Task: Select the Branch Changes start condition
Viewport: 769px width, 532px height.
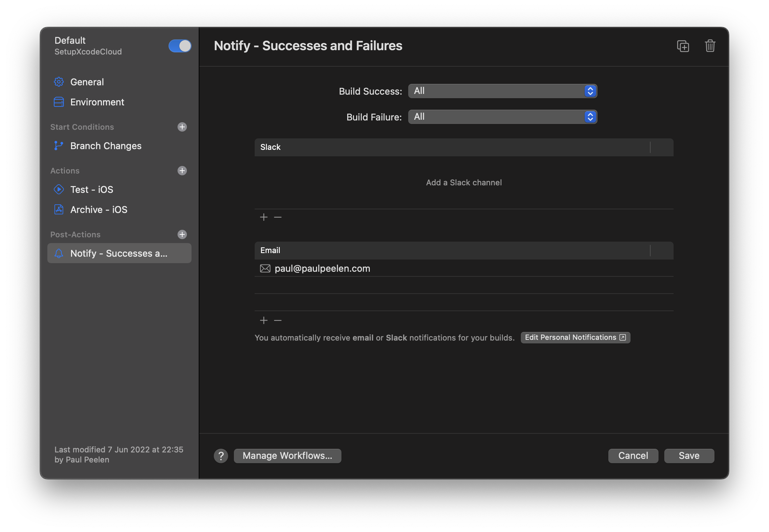Action: tap(106, 145)
